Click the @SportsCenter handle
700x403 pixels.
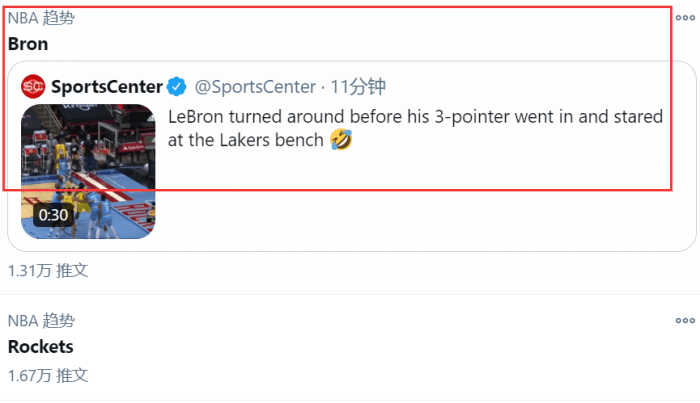[x=250, y=86]
